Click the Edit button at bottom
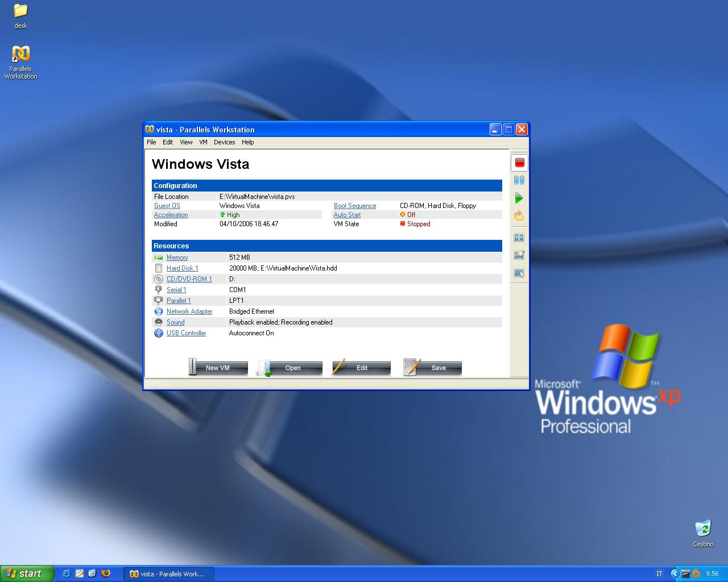728x582 pixels. point(361,368)
